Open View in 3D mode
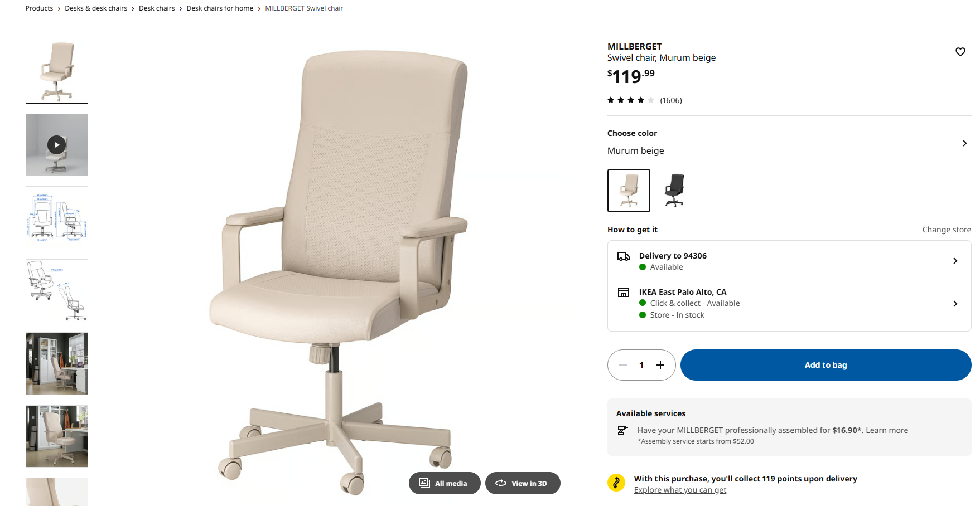The image size is (980, 506). click(x=523, y=483)
